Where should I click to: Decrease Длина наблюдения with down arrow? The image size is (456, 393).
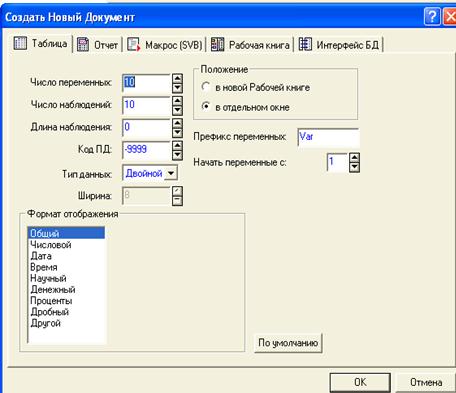[177, 133]
